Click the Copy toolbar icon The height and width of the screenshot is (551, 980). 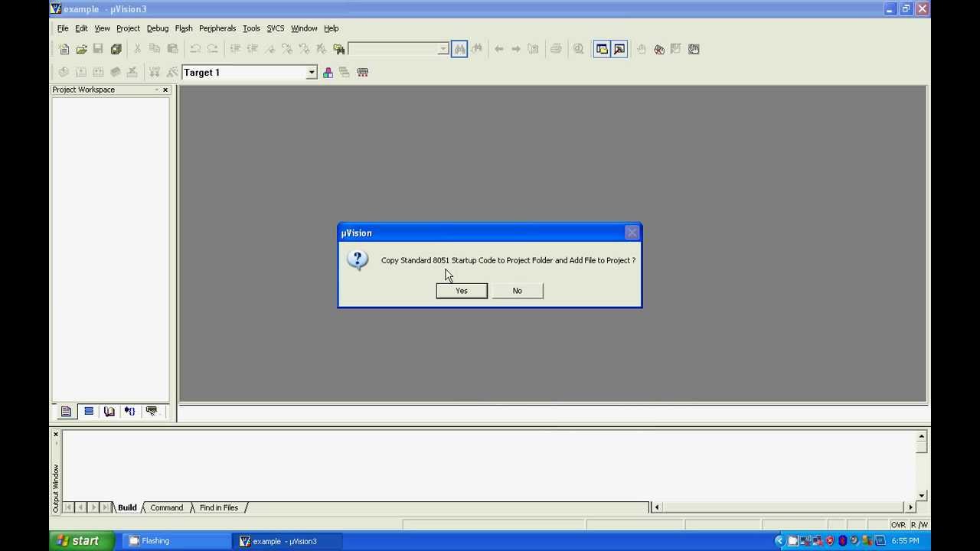(x=155, y=49)
